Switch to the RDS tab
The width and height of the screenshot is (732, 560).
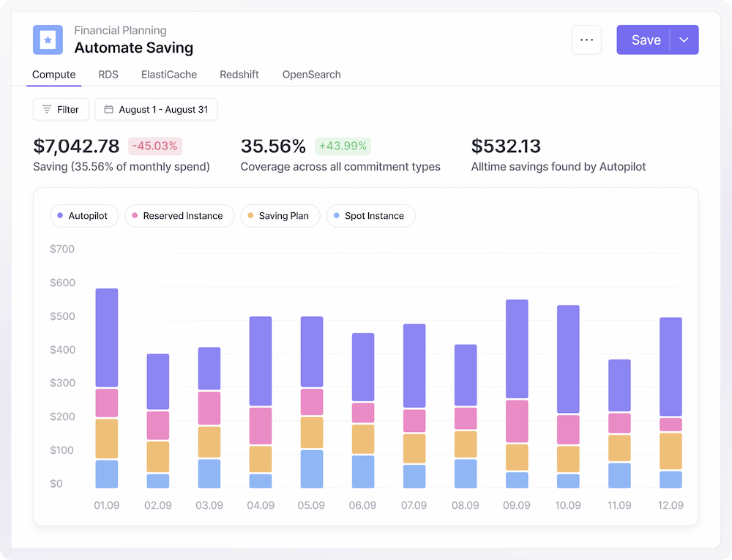point(108,75)
